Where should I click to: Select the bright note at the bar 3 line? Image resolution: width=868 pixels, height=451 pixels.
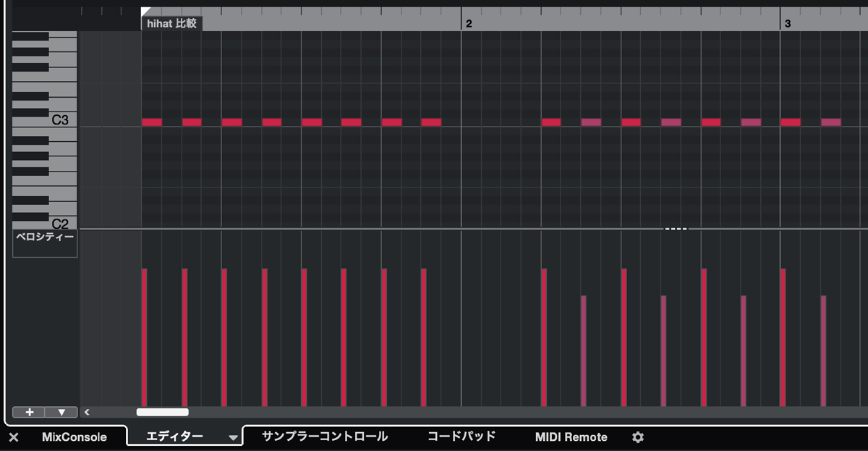pyautogui.click(x=791, y=122)
